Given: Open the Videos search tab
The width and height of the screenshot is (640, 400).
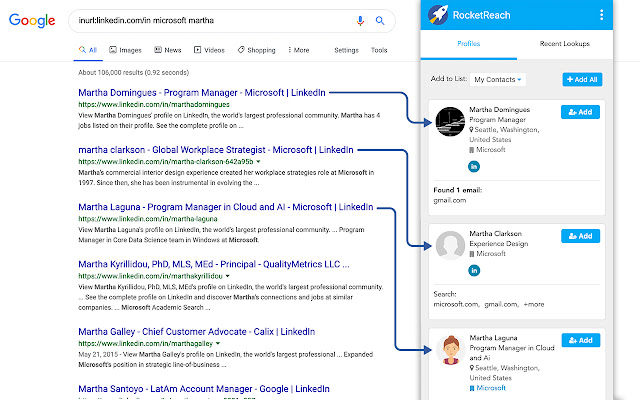Looking at the screenshot, I should point(209,49).
